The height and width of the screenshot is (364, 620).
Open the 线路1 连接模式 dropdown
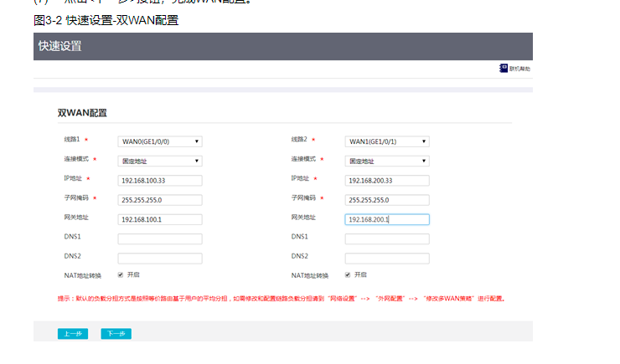pos(160,161)
